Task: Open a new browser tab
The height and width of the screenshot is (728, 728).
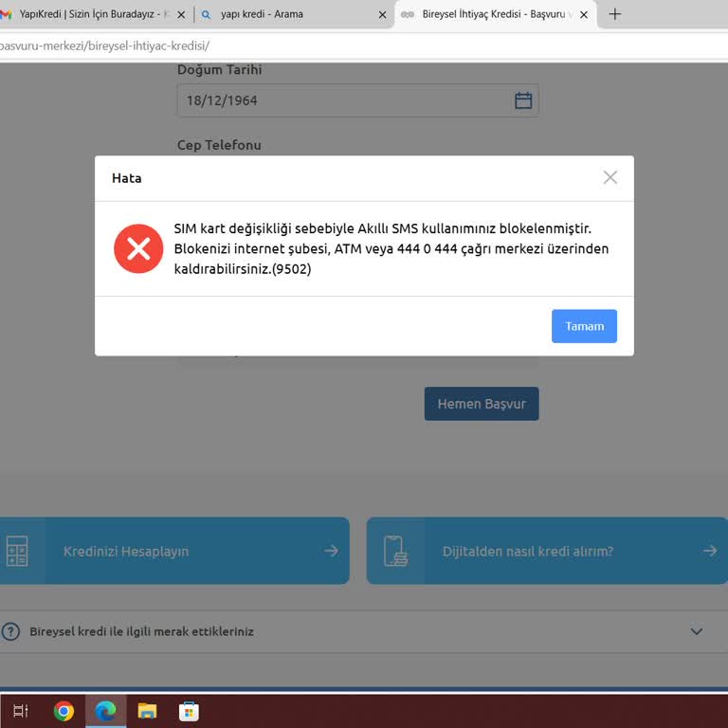Action: click(x=614, y=14)
